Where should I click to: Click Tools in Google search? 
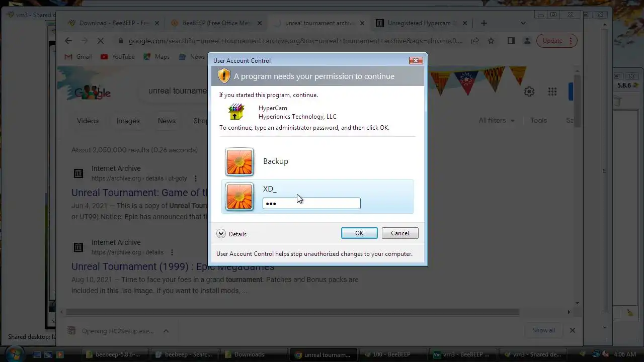pos(538,121)
